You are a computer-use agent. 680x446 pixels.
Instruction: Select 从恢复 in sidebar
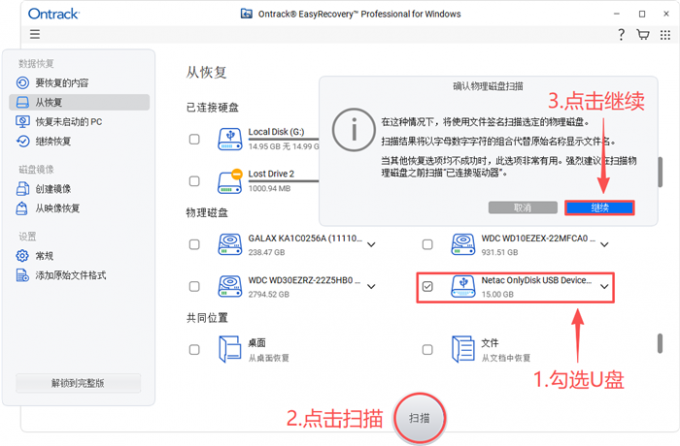click(79, 102)
